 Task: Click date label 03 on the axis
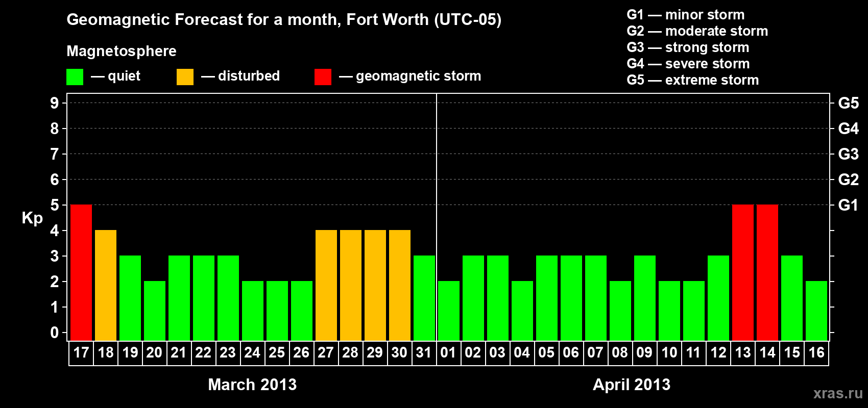tap(497, 352)
